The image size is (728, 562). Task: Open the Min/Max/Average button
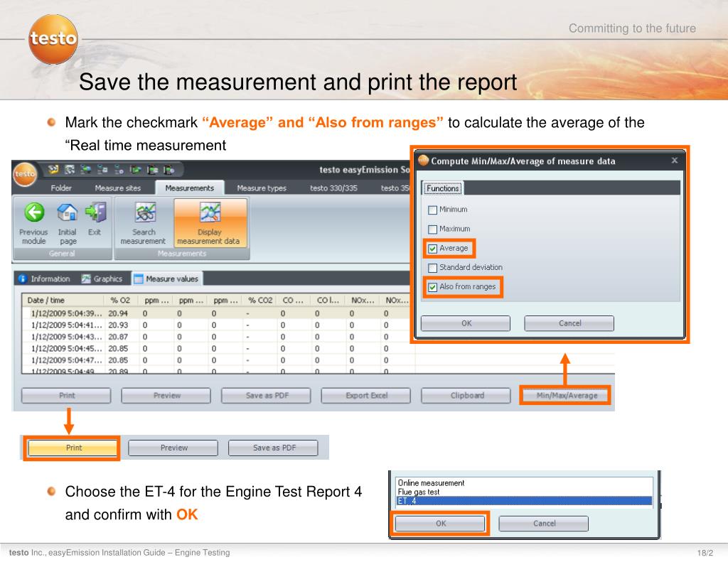pos(566,396)
